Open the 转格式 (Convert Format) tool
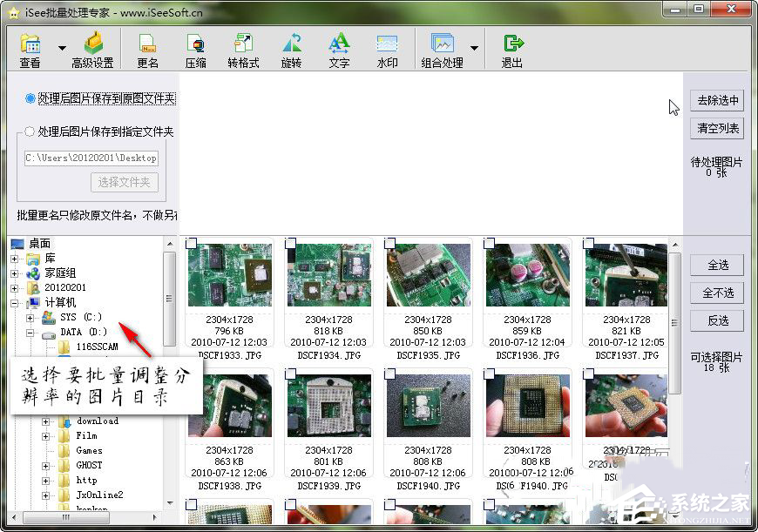758x532 pixels. [243, 49]
